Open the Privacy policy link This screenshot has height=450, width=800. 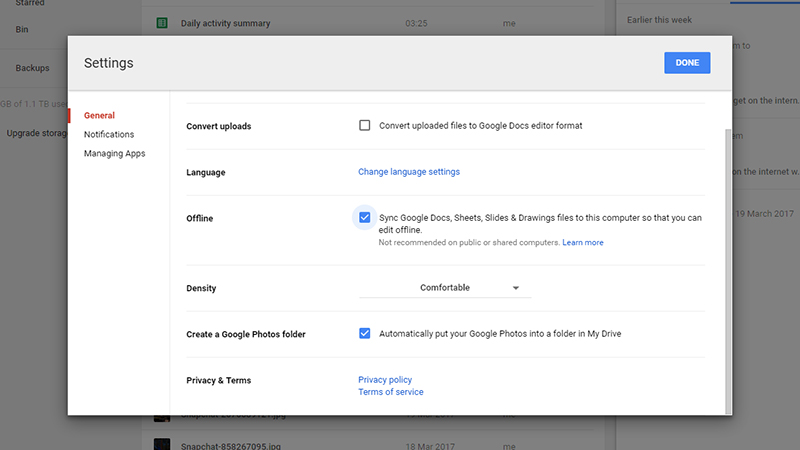click(x=385, y=380)
